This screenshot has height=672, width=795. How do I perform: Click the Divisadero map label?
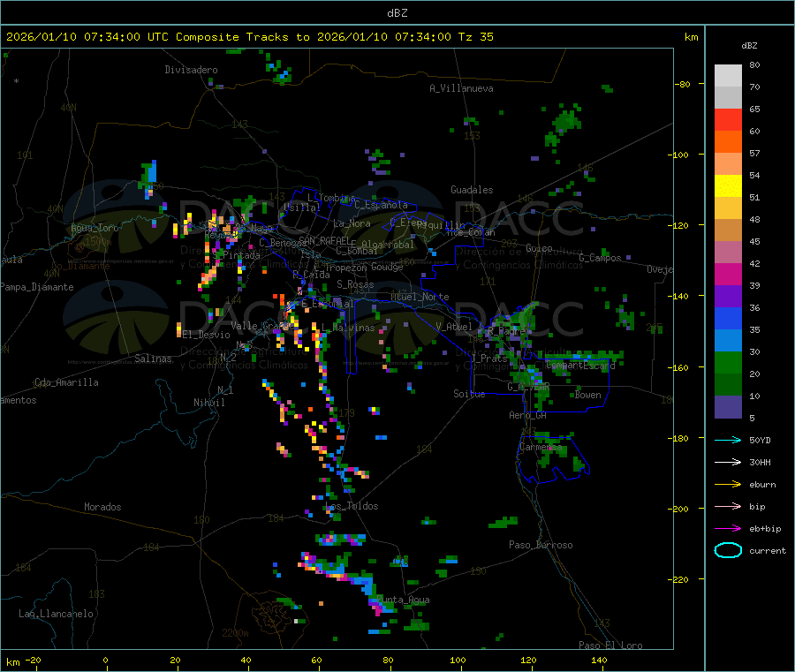point(191,70)
